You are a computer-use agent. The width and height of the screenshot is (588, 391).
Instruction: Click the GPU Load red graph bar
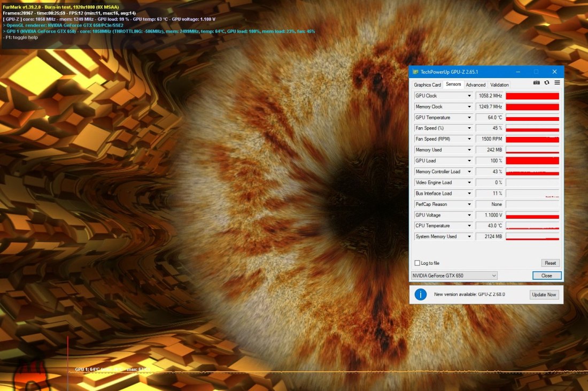[x=532, y=160]
